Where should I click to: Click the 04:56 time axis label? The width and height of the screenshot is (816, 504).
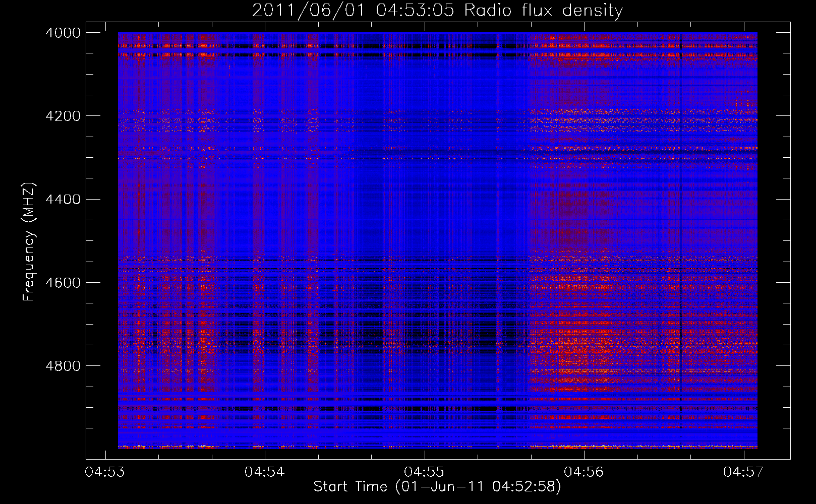[584, 472]
